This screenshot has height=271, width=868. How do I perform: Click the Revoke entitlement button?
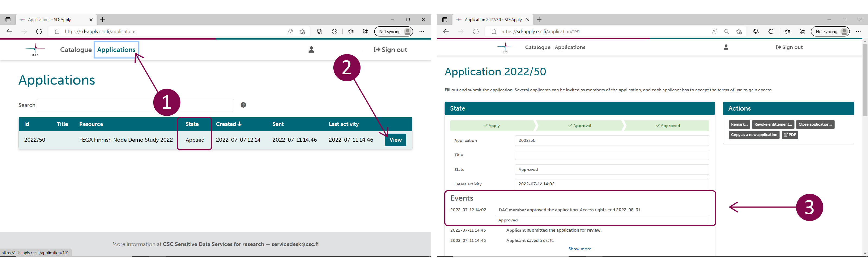click(773, 125)
